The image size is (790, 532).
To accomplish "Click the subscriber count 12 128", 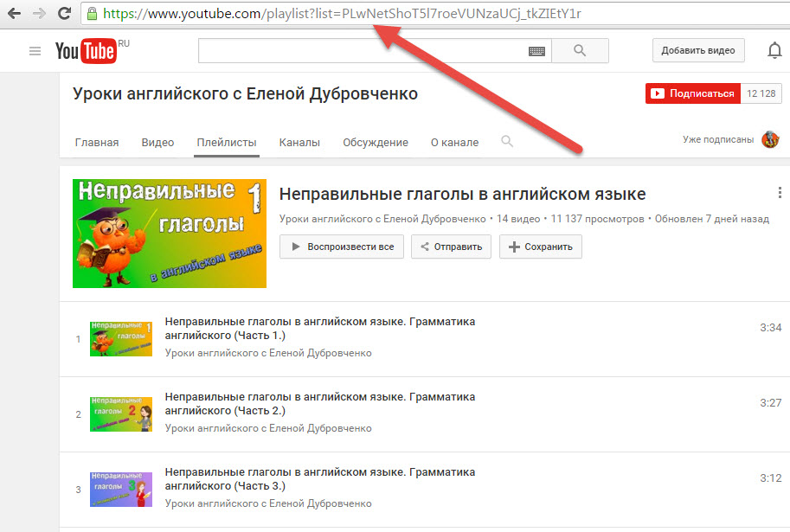I will pyautogui.click(x=761, y=93).
